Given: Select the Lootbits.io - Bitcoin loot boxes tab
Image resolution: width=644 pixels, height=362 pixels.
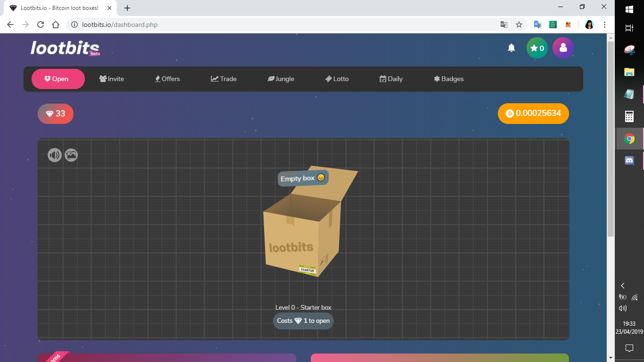Looking at the screenshot, I should [x=60, y=8].
